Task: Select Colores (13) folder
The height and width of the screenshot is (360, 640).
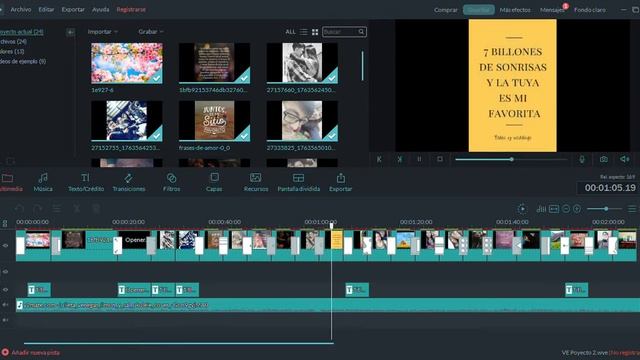Action: (12, 51)
